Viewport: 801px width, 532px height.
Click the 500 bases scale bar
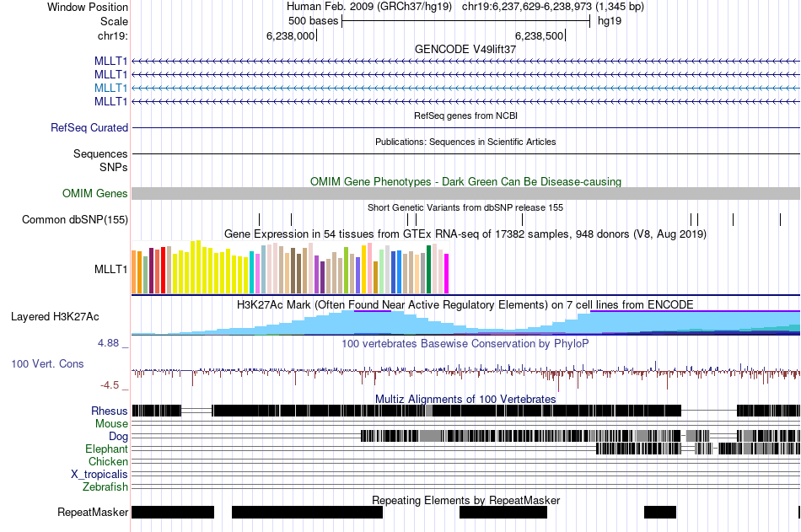(466, 21)
